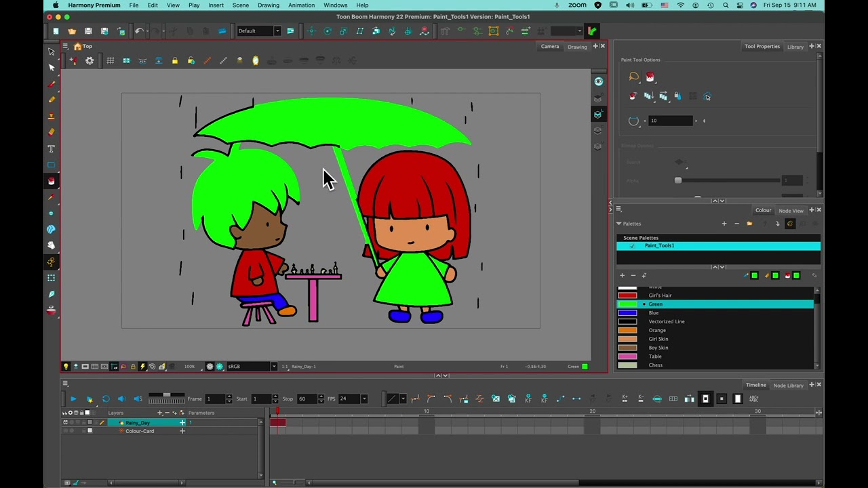Click the Paint mode bucket in Tool Properties
Image resolution: width=868 pixels, height=488 pixels.
[650, 77]
